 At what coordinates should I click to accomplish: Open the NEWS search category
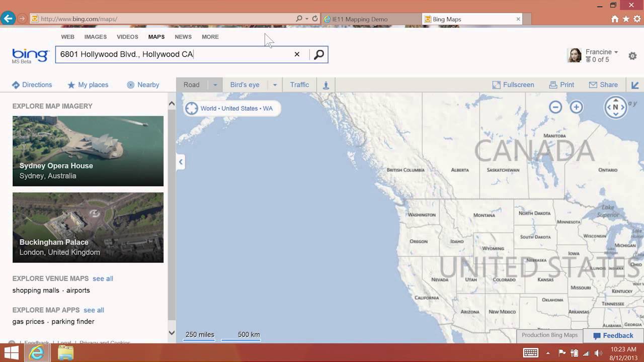coord(183,37)
